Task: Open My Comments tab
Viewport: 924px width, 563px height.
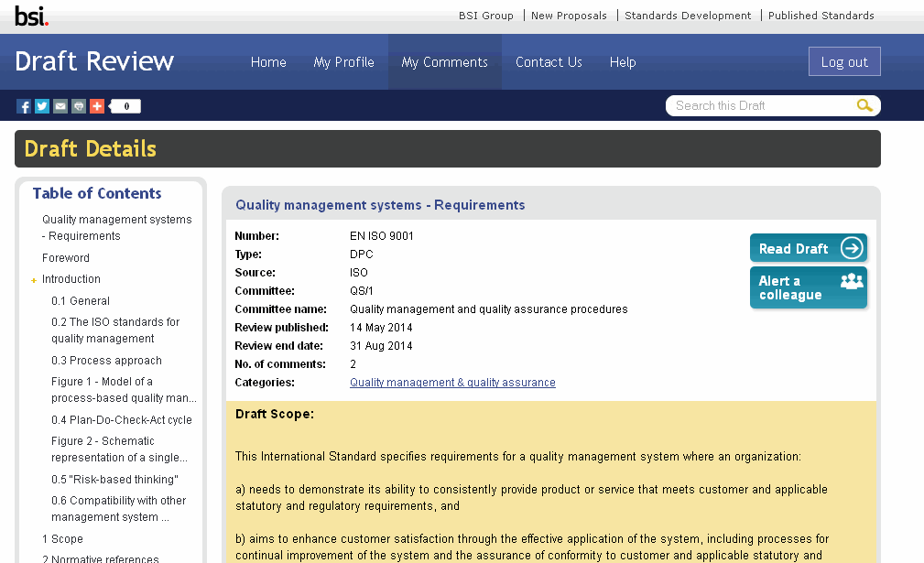Action: (x=444, y=62)
